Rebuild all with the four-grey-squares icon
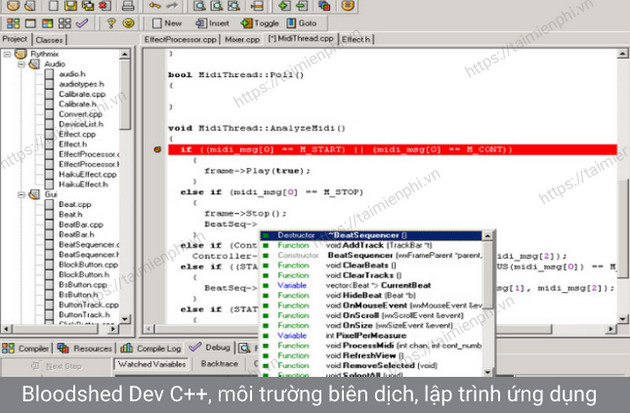The height and width of the screenshot is (413, 630). (65, 23)
